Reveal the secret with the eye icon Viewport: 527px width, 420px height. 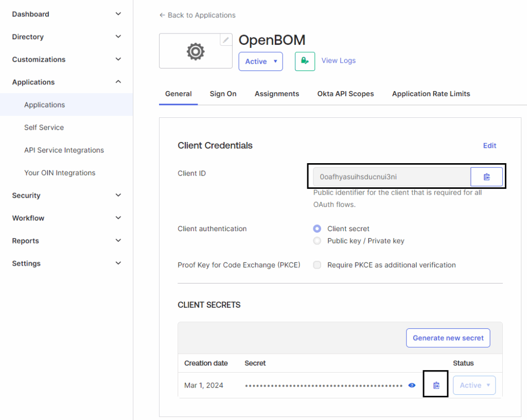click(412, 385)
